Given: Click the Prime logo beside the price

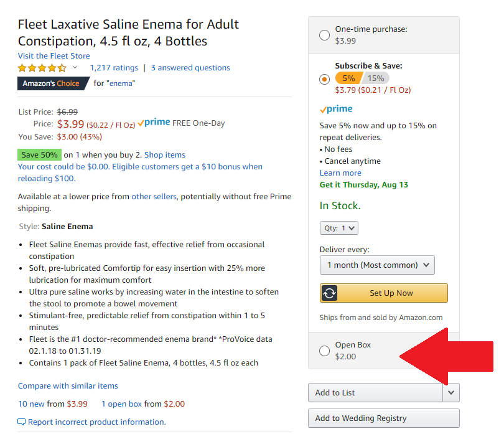Looking at the screenshot, I should 154,123.
